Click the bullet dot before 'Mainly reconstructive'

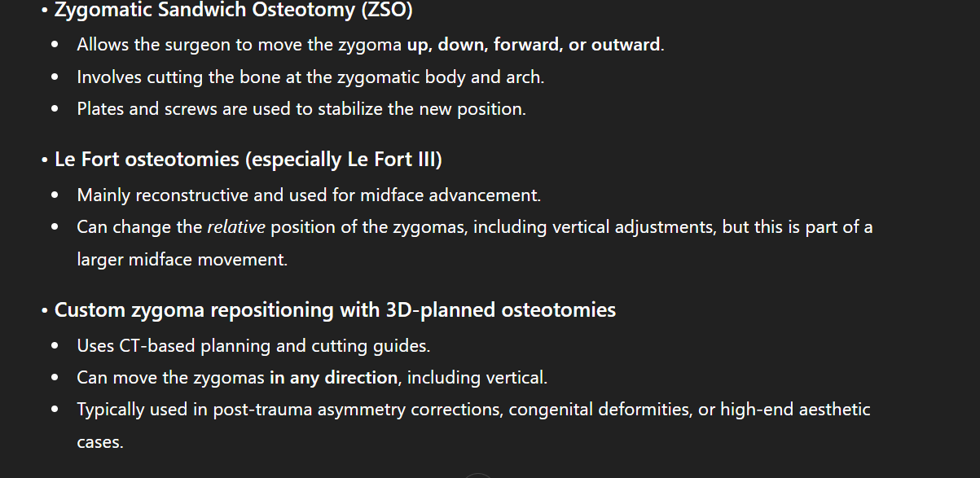click(x=55, y=196)
